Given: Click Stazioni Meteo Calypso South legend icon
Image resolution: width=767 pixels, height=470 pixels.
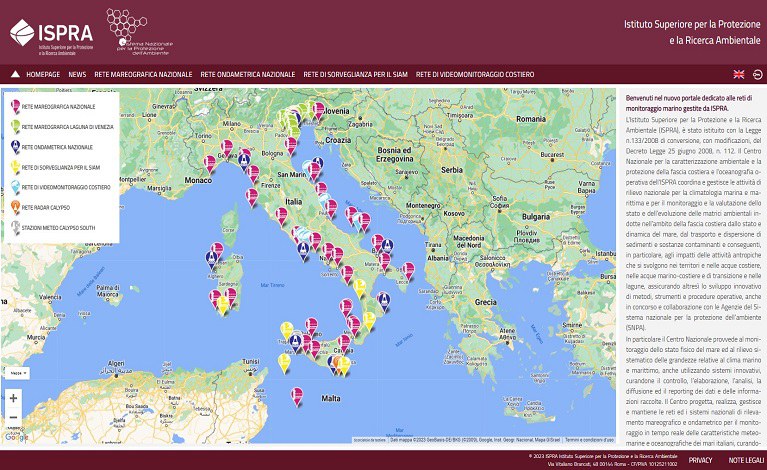Looking at the screenshot, I should point(14,228).
